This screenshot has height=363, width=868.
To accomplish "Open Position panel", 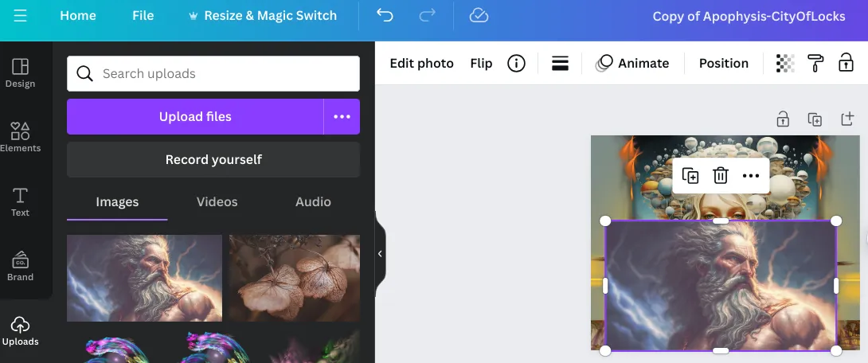I will click(x=724, y=63).
